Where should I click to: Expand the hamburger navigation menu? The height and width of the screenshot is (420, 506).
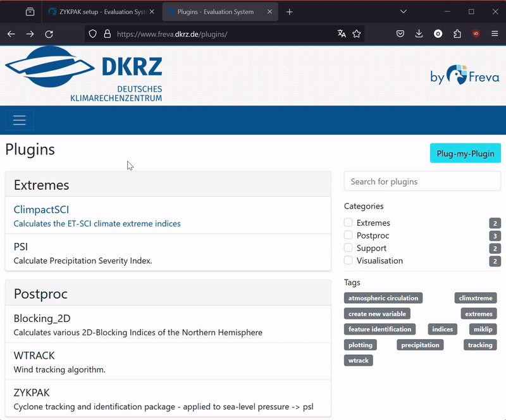(20, 120)
